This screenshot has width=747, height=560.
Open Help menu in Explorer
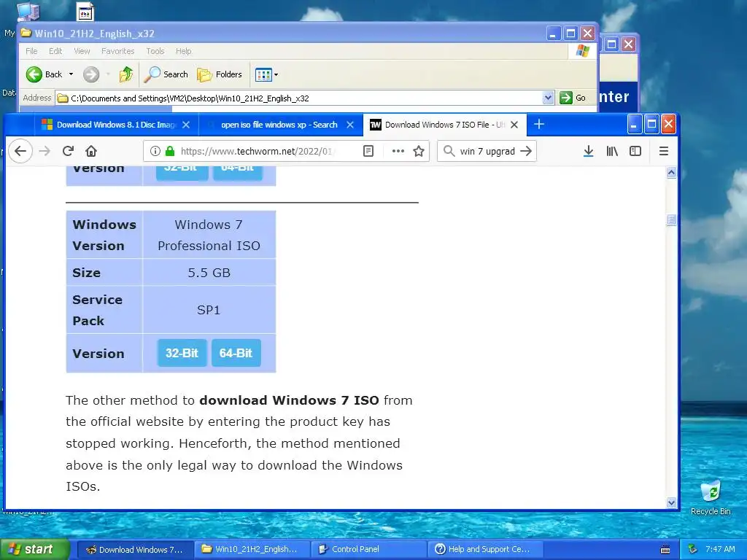[183, 51]
